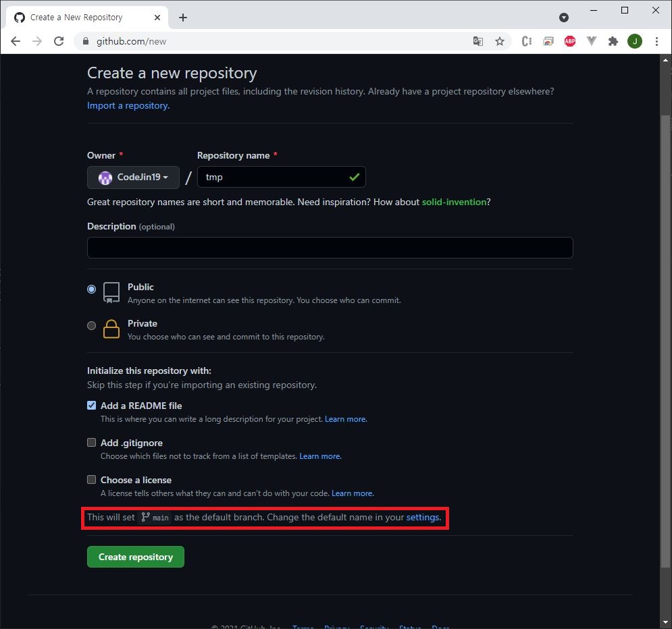Click the scrollbar up arrow
The image size is (672, 629).
click(665, 60)
